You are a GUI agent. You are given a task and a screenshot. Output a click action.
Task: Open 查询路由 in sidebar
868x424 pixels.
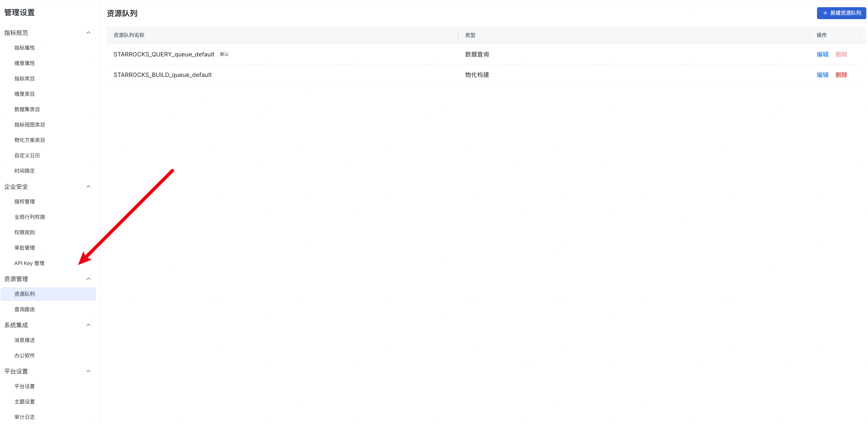[25, 309]
